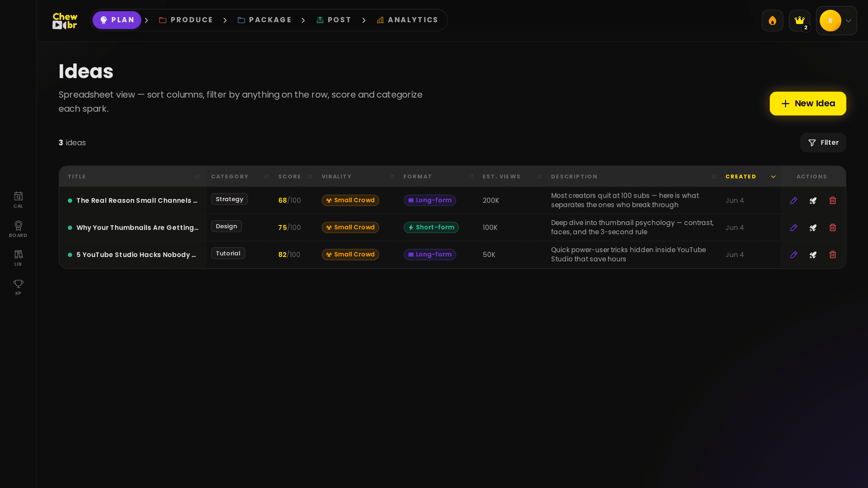Click the Tutorial category tag

coord(228,253)
